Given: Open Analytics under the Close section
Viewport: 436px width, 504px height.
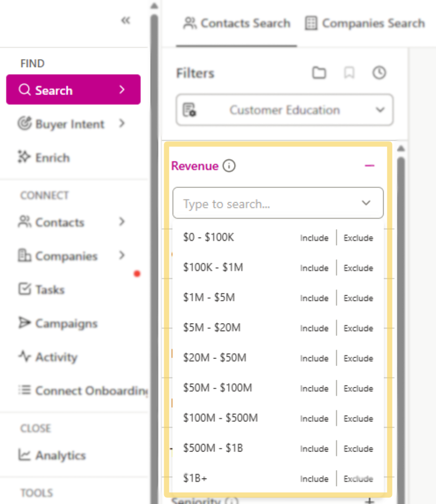Looking at the screenshot, I should pyautogui.click(x=56, y=455).
